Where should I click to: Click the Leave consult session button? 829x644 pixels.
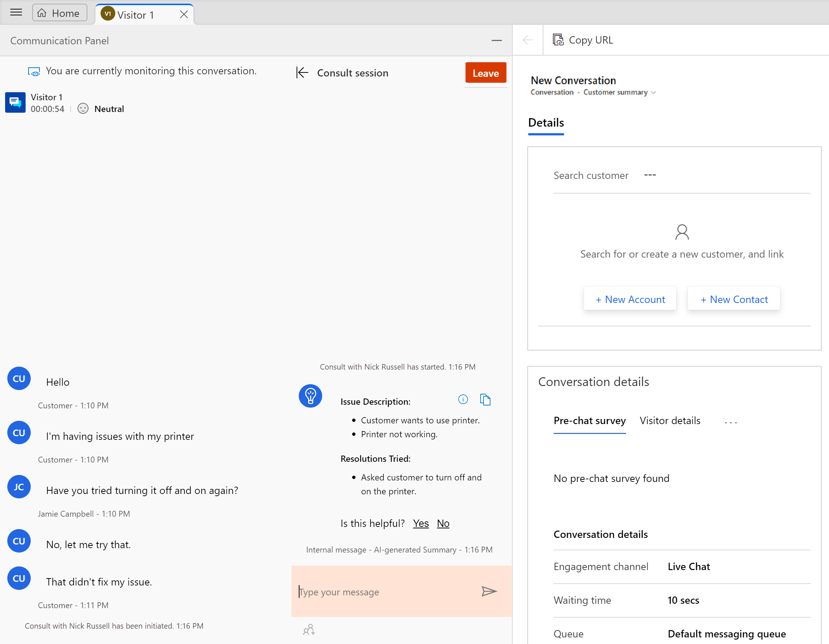(486, 73)
